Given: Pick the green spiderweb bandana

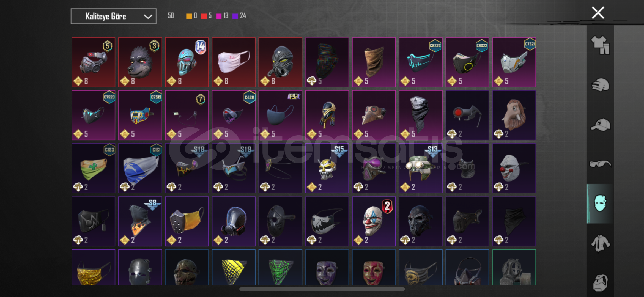Looking at the screenshot, I should [x=280, y=267].
